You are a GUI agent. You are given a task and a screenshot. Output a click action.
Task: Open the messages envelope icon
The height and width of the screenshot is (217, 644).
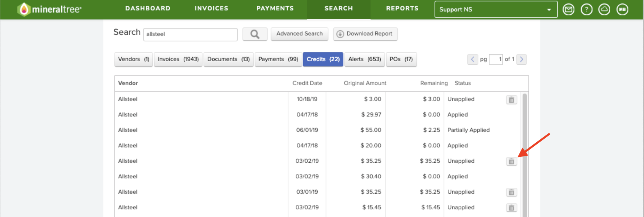(569, 10)
